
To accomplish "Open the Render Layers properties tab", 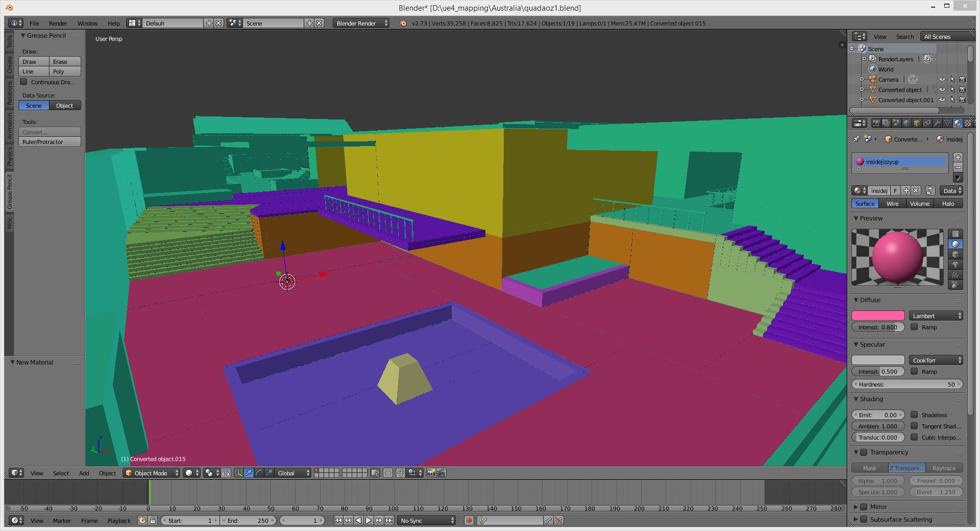I will 886,123.
